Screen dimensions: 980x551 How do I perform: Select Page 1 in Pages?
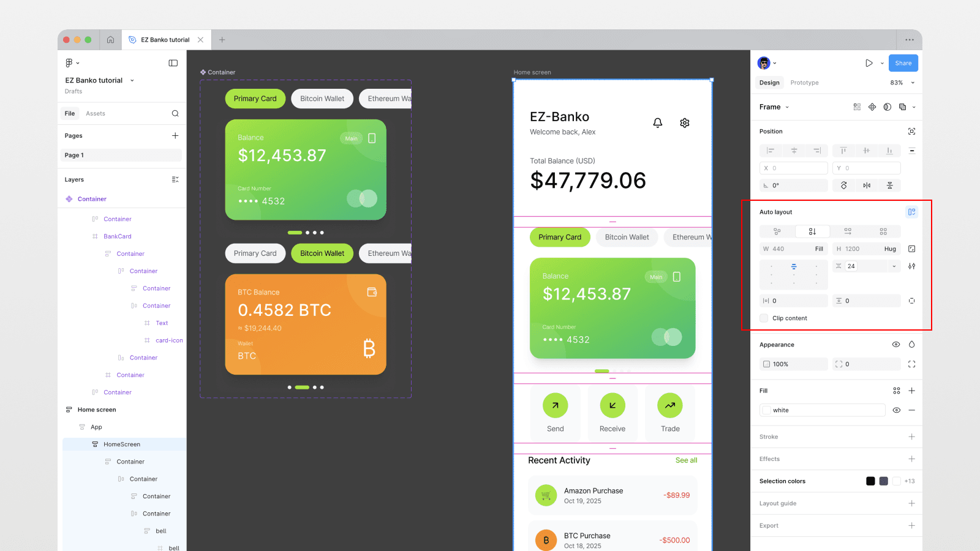point(121,156)
